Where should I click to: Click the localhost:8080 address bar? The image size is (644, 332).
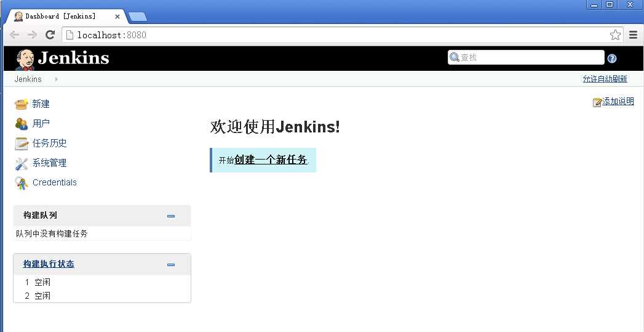pyautogui.click(x=342, y=35)
